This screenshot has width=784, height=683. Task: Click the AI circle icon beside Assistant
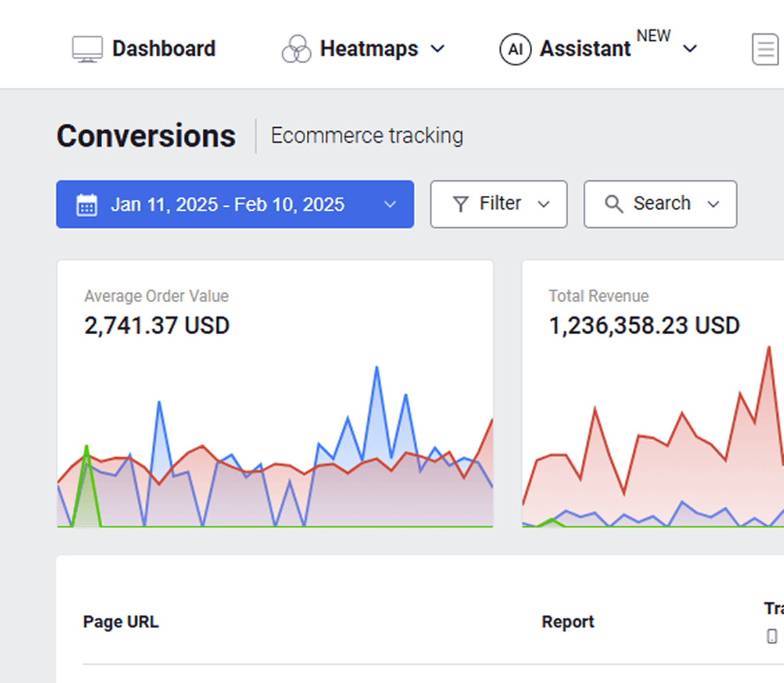tap(514, 50)
